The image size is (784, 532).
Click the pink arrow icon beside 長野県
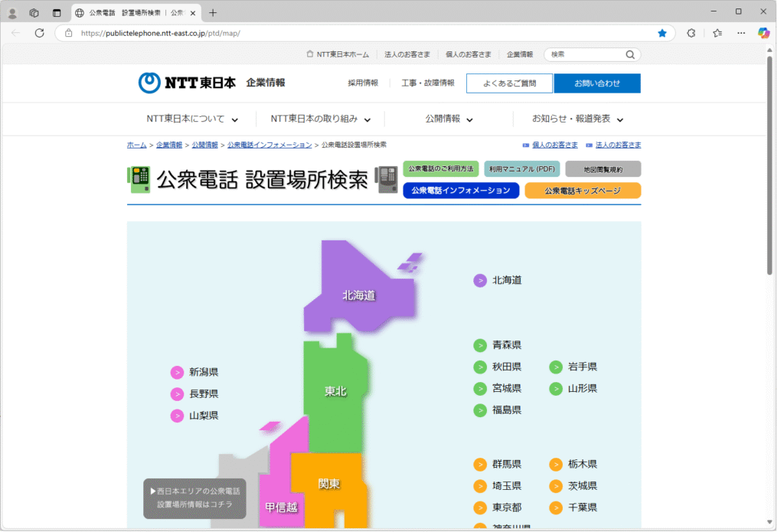coord(177,394)
